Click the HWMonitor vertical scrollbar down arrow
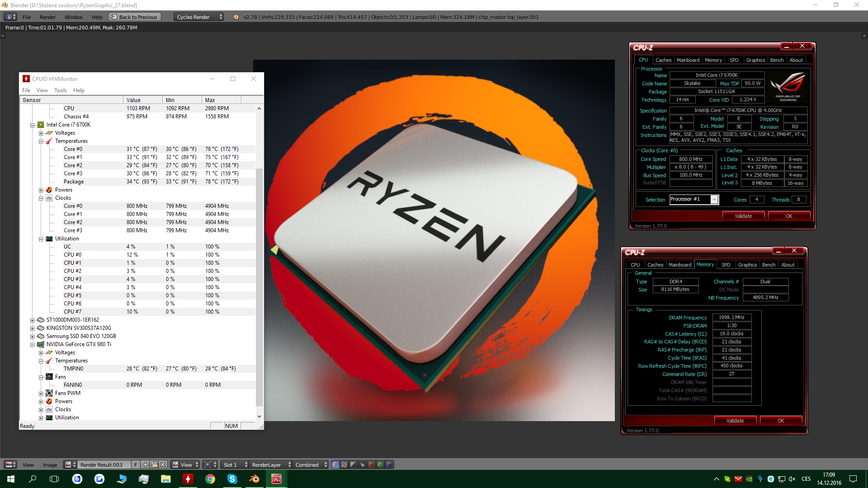868x488 pixels. [259, 417]
